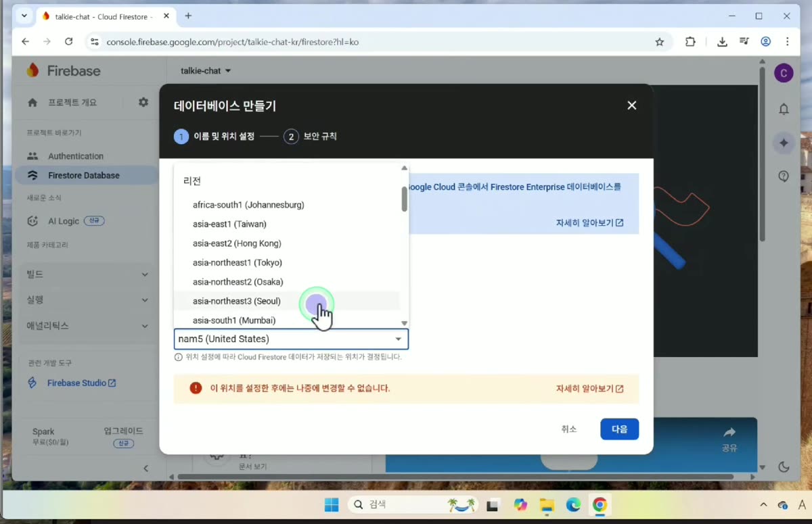Click the Authentication people icon
The image size is (812, 524).
pyautogui.click(x=32, y=156)
